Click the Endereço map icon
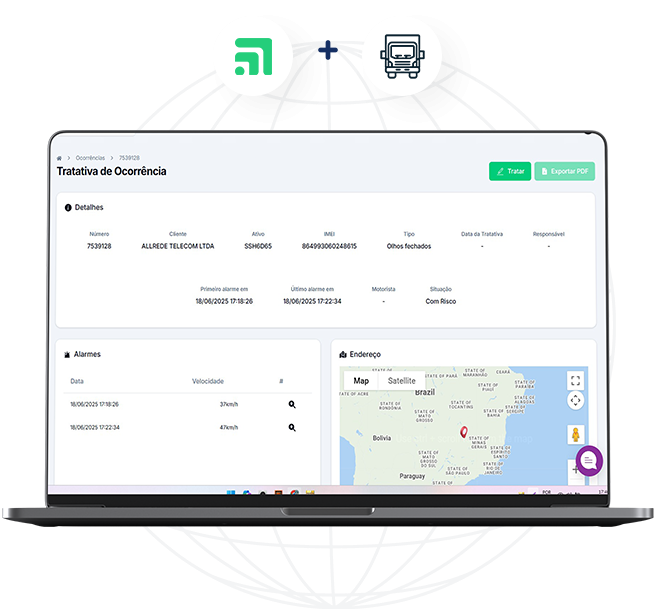Screen dimensions: 655x610 coord(343,355)
